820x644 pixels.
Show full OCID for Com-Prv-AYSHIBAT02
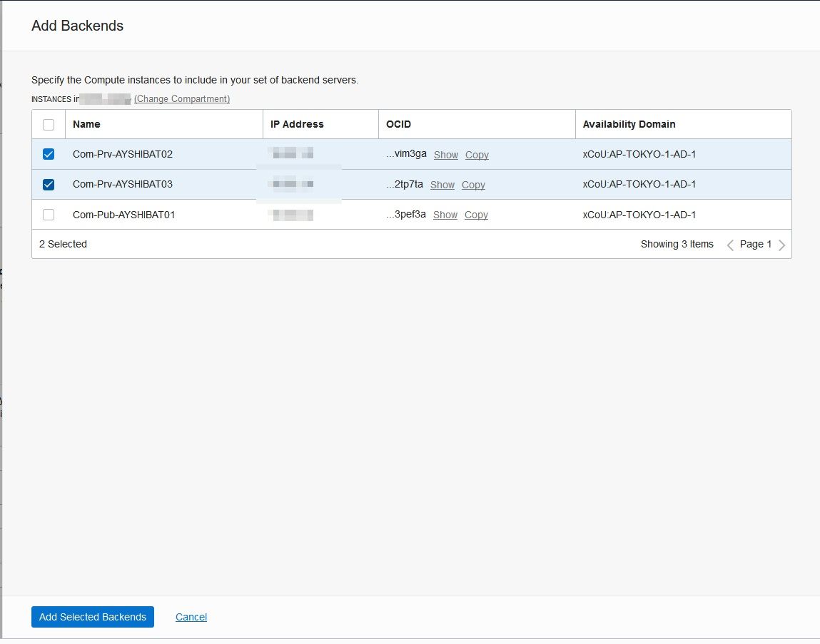point(446,155)
